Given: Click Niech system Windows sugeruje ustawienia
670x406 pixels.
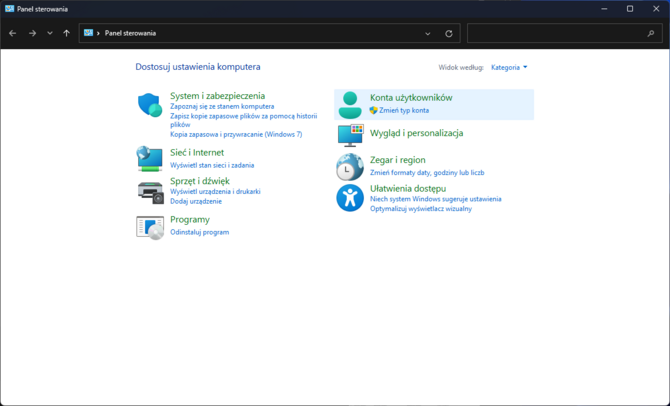Looking at the screenshot, I should (x=435, y=199).
